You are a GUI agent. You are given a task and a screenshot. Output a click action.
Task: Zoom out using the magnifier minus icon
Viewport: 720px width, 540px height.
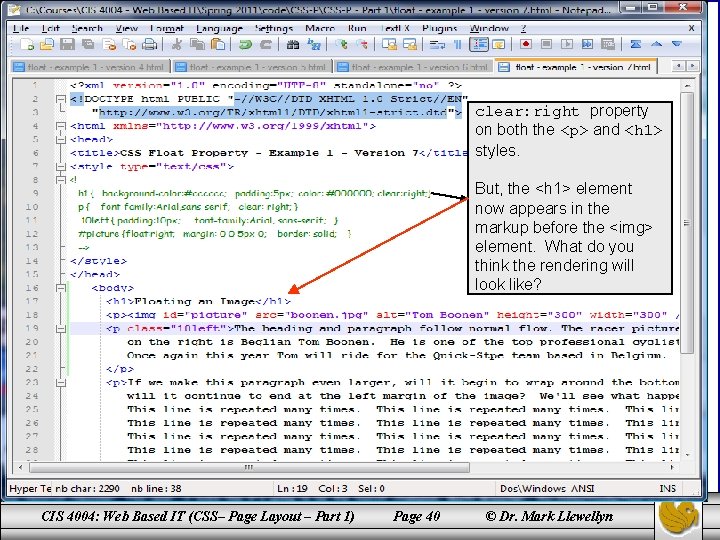pyautogui.click(x=362, y=44)
